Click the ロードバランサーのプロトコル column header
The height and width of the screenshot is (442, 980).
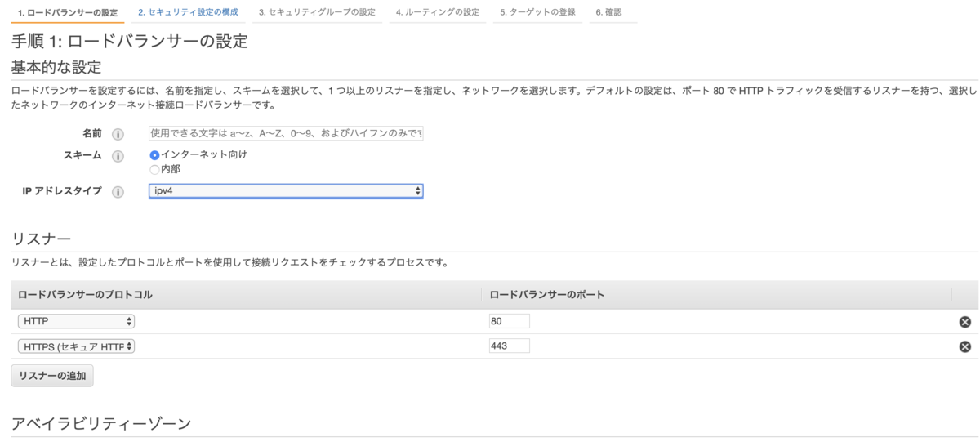pyautogui.click(x=85, y=294)
